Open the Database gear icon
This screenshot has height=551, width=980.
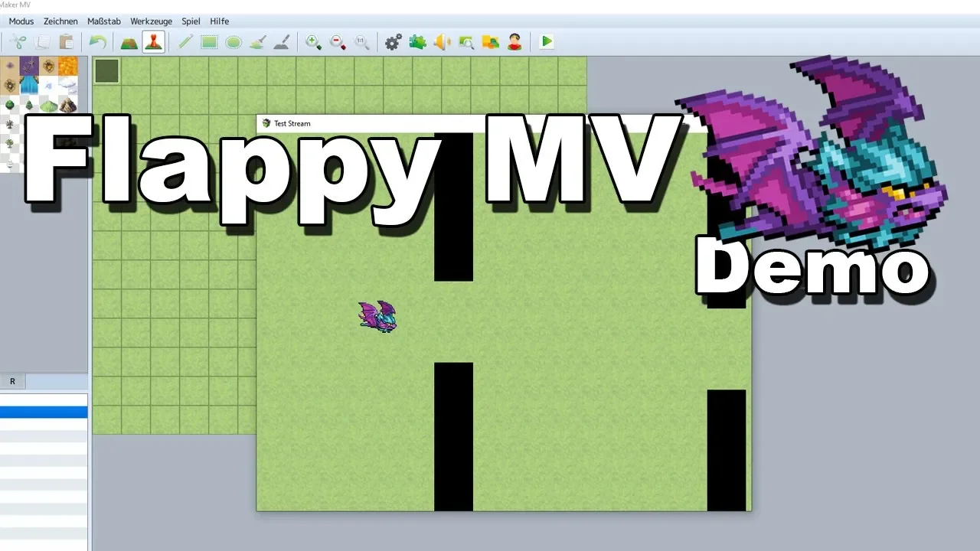coord(394,42)
